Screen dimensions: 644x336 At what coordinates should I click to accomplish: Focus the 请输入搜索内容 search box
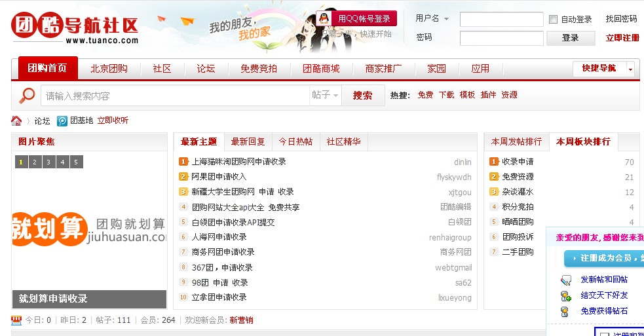[x=175, y=96]
